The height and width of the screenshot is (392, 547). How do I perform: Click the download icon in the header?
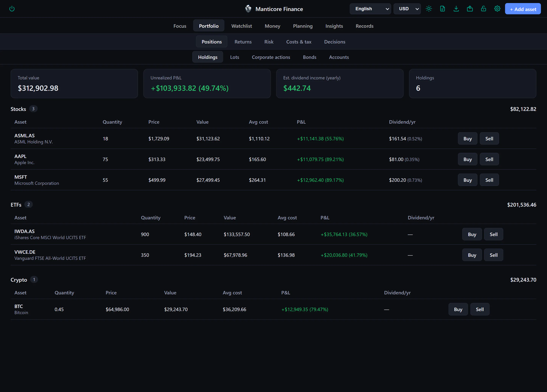(456, 9)
